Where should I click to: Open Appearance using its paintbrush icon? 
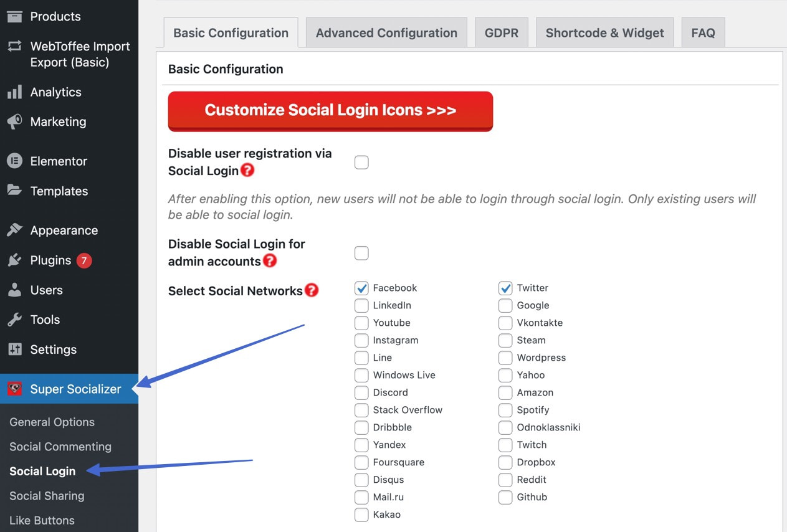tap(14, 230)
